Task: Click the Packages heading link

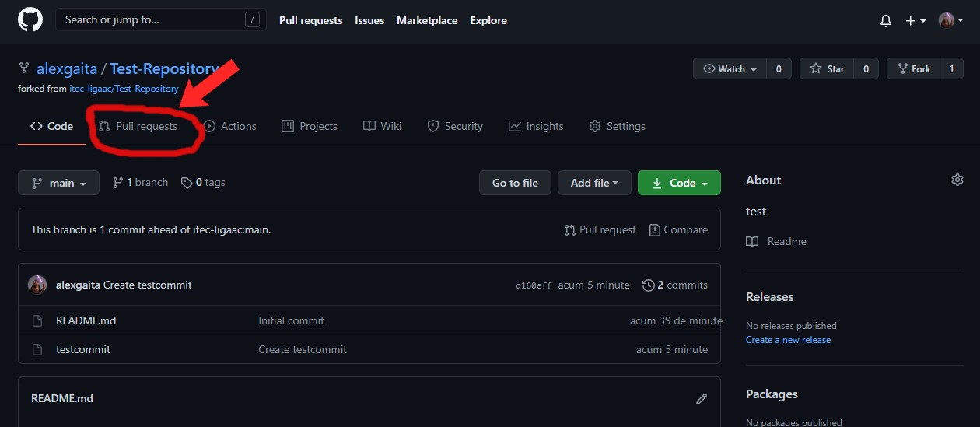Action: click(772, 394)
